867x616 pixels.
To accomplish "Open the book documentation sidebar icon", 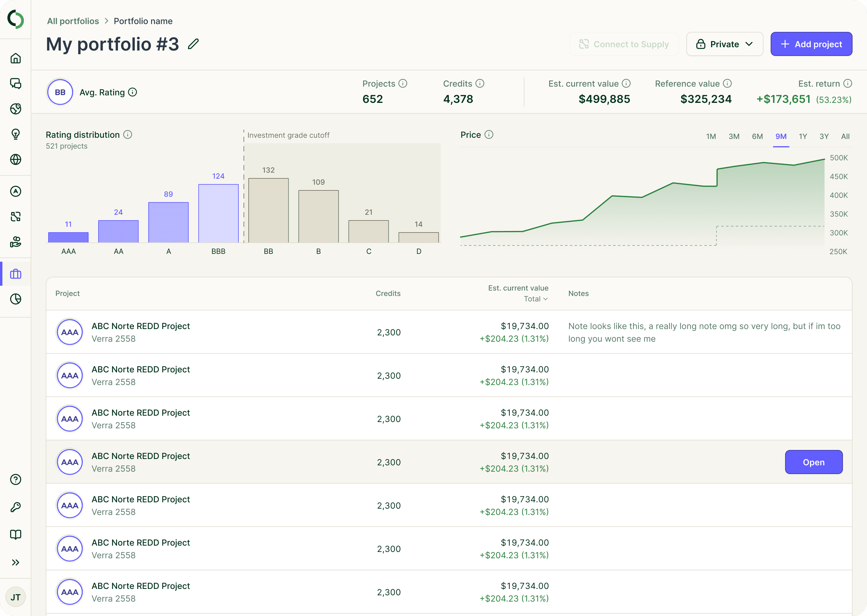I will (x=16, y=534).
